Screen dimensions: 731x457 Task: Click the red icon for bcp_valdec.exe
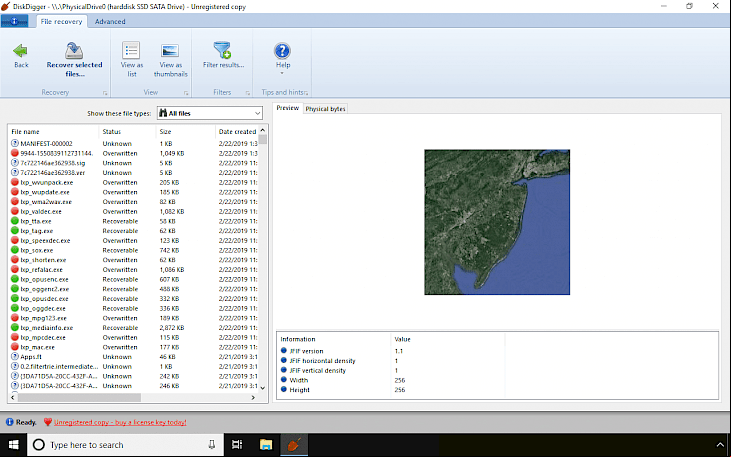(x=14, y=211)
